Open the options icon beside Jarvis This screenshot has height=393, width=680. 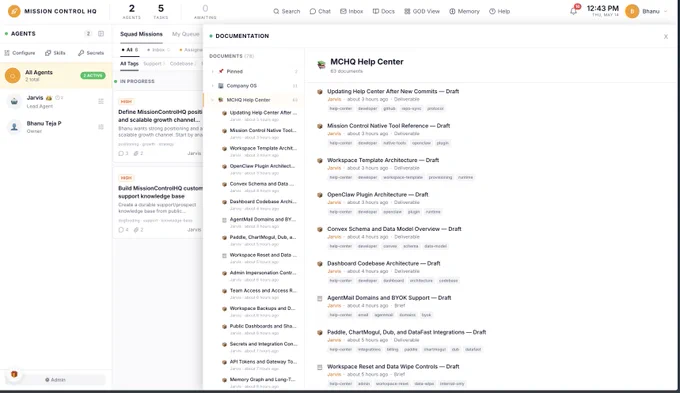(101, 101)
